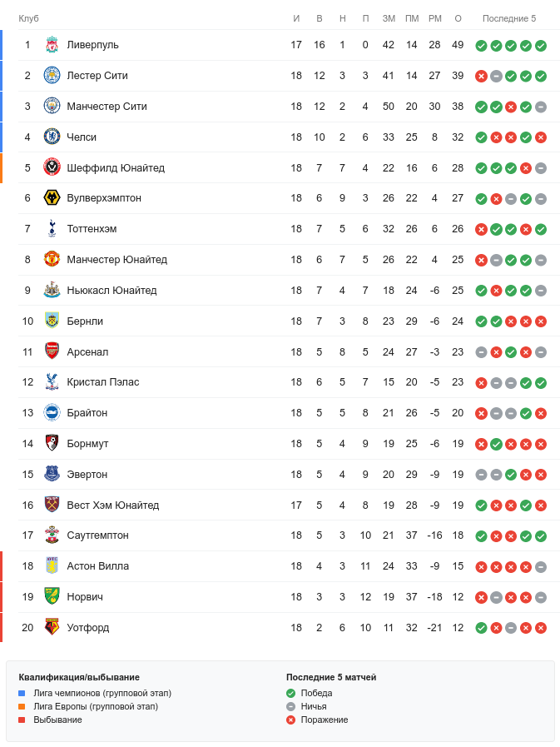Click the Liverpool club crest icon
This screenshot has width=560, height=747.
pyautogui.click(x=52, y=45)
